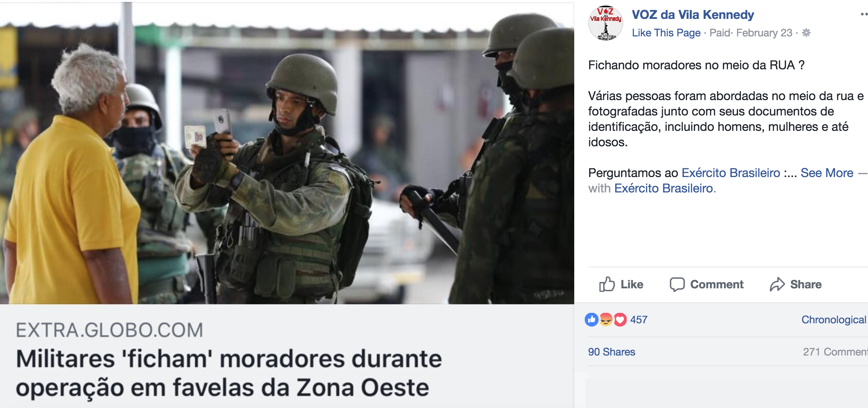Click the thumbs-up Like icon

click(607, 284)
